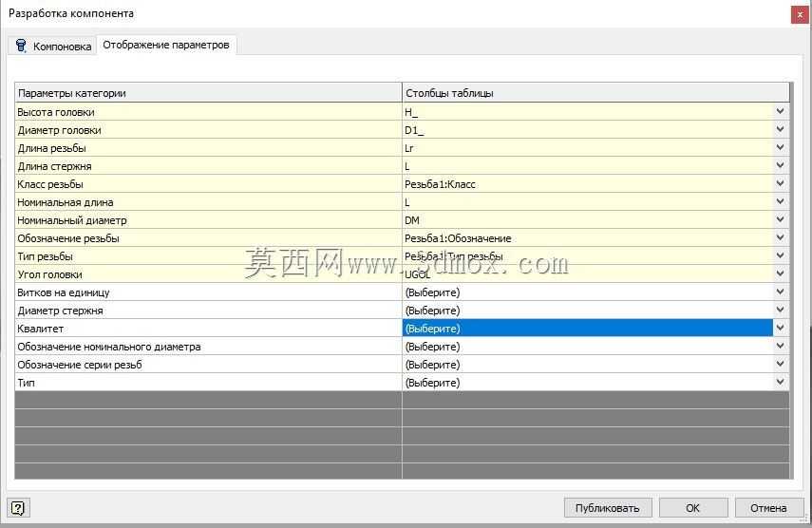812x528 pixels.
Task: Click the Номинальная длина parameter label
Action: (66, 202)
